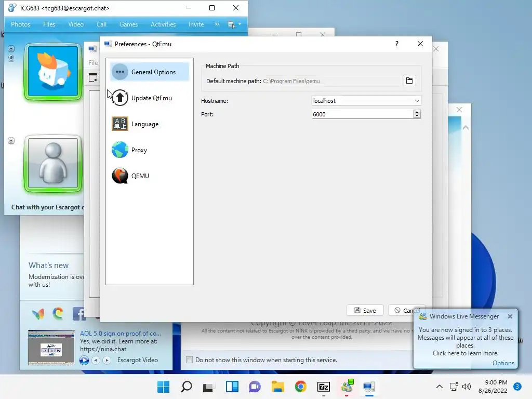Open Widgets from the taskbar
532x399 pixels.
click(x=232, y=387)
